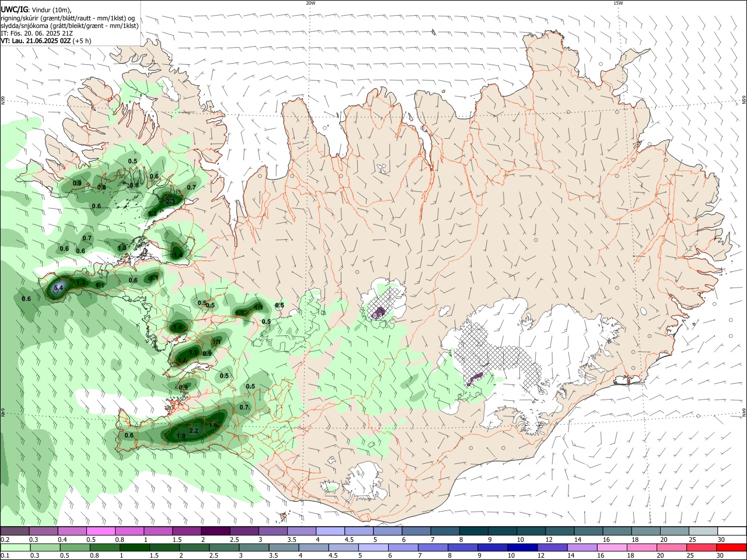This screenshot has width=747, height=560.
Task: Click the pale gray swatch labeled 25 in upper legend row
Action: (x=704, y=531)
